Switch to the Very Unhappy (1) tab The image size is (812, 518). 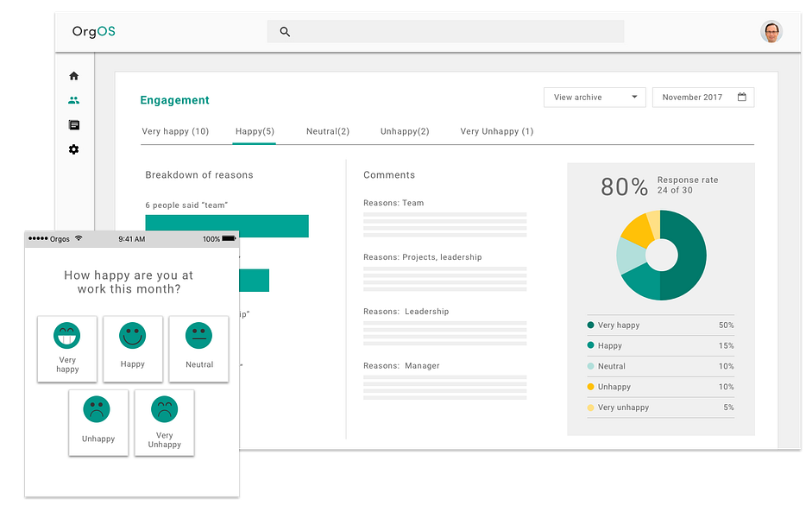[497, 131]
